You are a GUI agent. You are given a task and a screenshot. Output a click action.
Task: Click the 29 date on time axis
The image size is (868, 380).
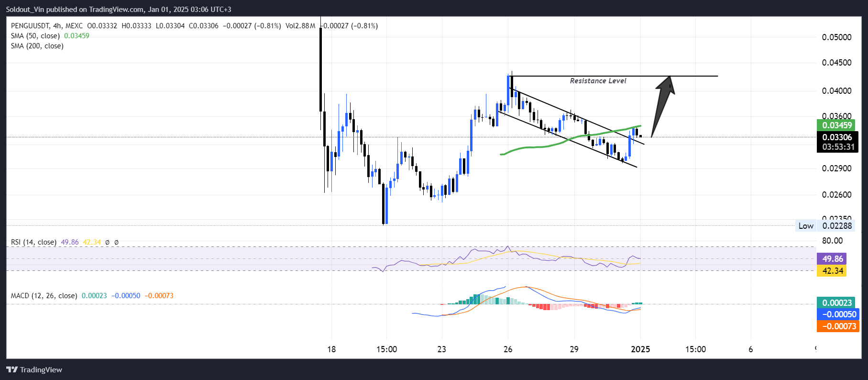point(574,349)
